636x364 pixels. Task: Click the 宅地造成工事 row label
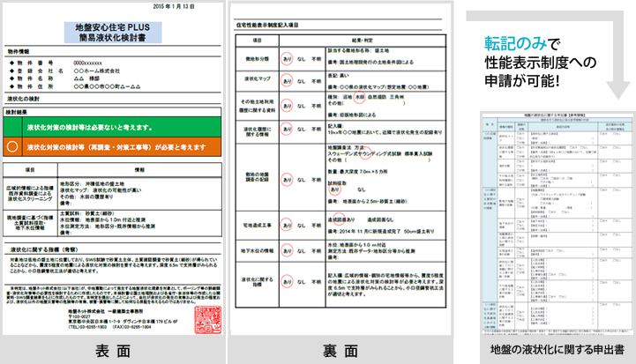pyautogui.click(x=258, y=226)
